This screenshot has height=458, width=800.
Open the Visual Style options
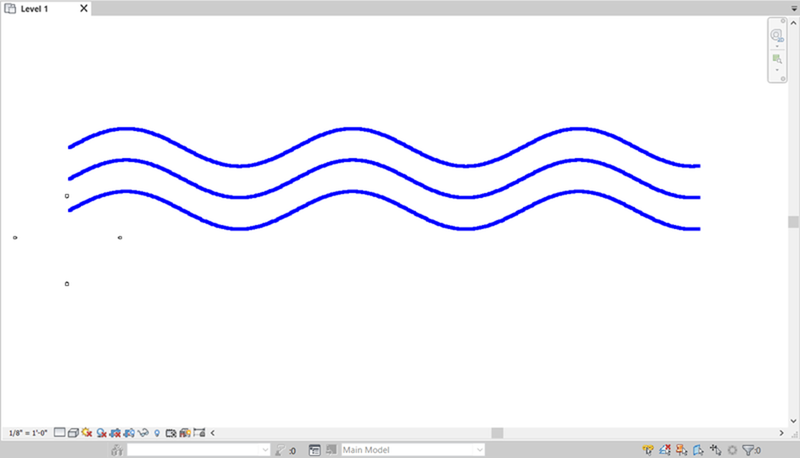tap(73, 432)
